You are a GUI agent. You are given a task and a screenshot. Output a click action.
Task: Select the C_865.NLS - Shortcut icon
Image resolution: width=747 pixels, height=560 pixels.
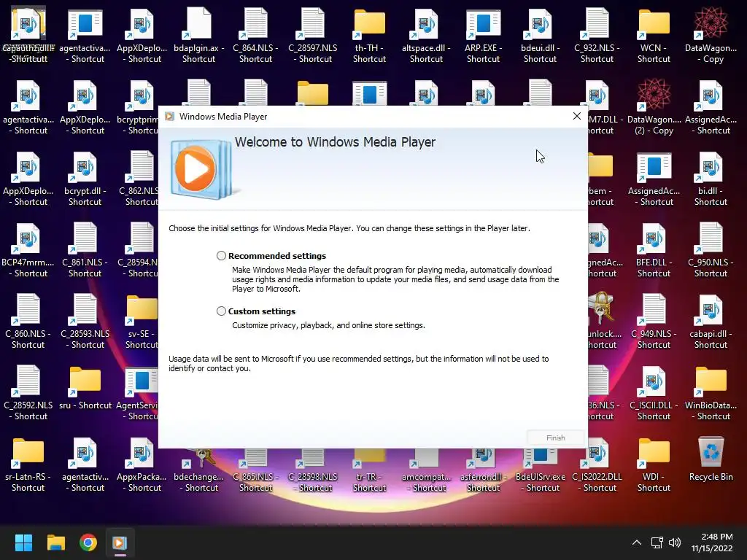click(x=255, y=470)
